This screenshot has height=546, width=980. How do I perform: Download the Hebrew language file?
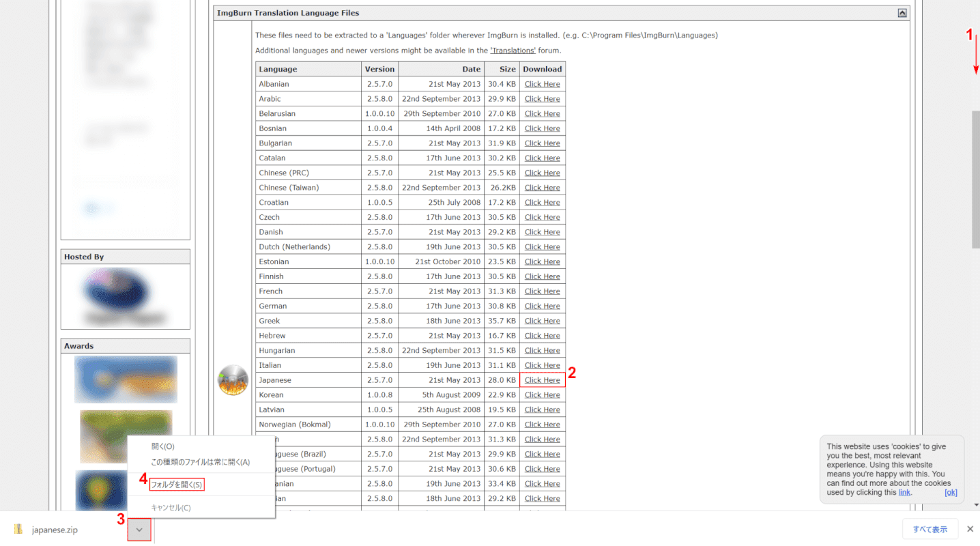pos(543,336)
